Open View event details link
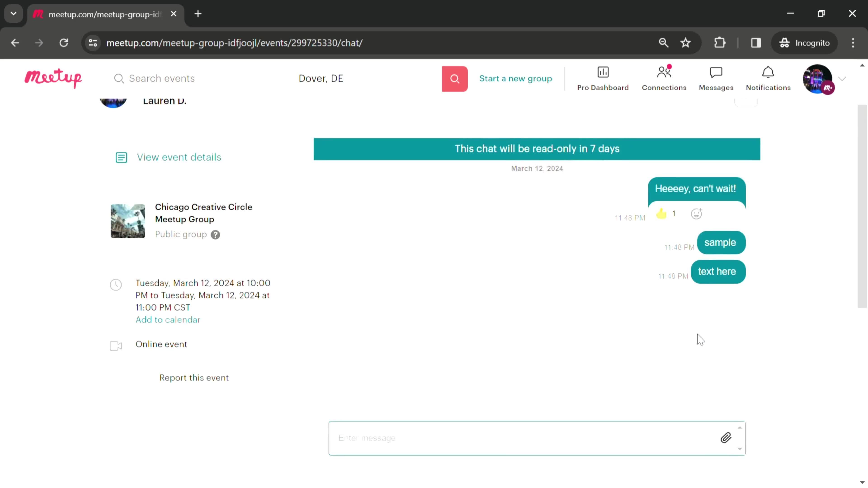The image size is (868, 488). coord(179,157)
